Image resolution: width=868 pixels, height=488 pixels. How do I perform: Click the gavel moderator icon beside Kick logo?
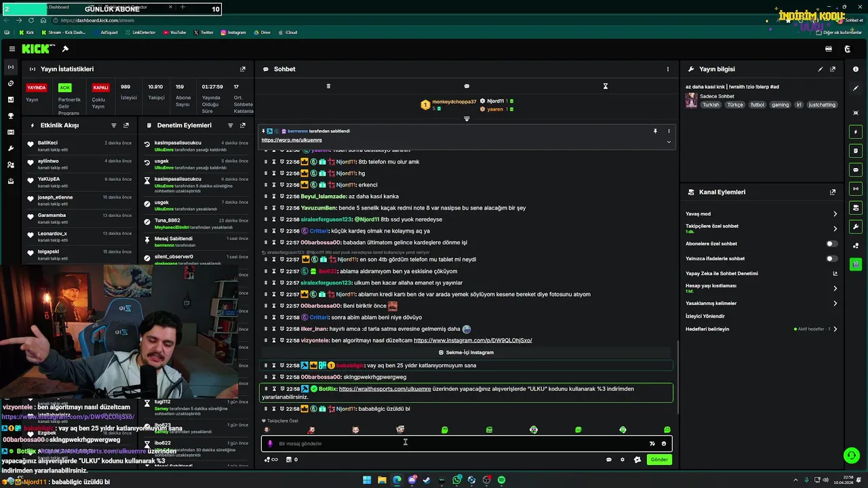point(65,49)
